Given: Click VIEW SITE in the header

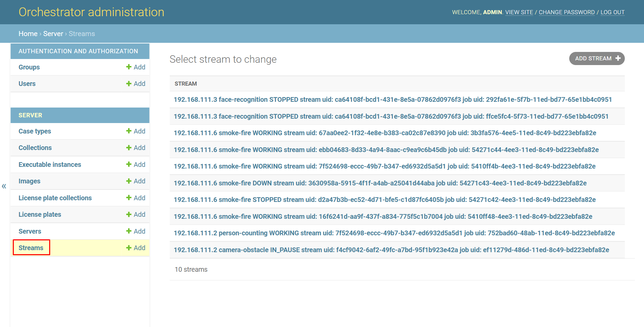Looking at the screenshot, I should pos(519,12).
